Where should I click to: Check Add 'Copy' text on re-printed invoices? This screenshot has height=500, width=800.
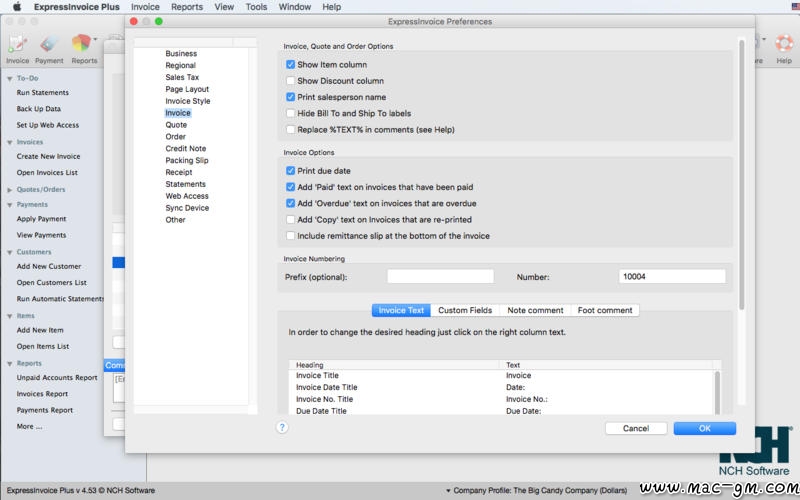pos(290,219)
